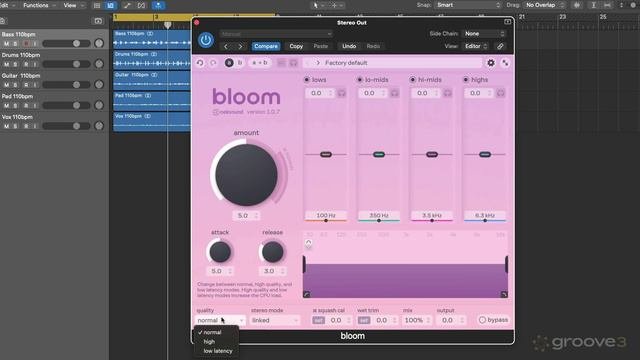Screen dimensions: 640x360
Task: Solo the highs band headphone icon
Action: (500, 93)
